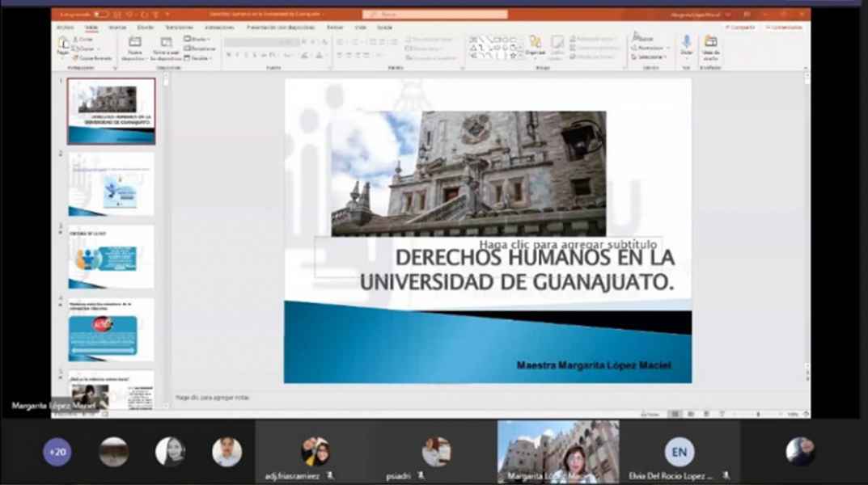Expand the Diseño layout dropdown
Screen dimensions: 868x485
pyautogui.click(x=199, y=39)
